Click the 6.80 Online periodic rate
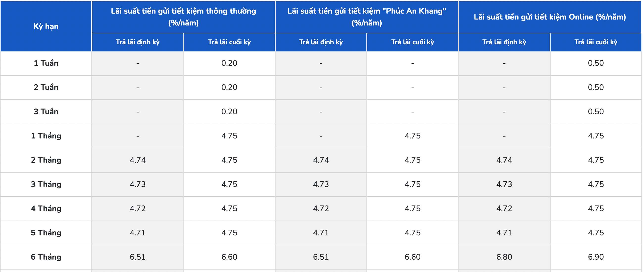This screenshot has width=644, height=272. point(504,257)
